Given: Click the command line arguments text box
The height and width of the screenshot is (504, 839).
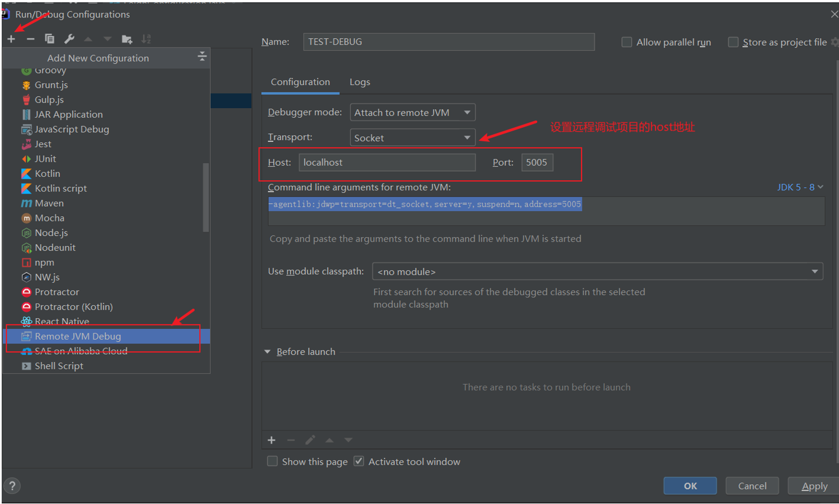Looking at the screenshot, I should [x=546, y=211].
